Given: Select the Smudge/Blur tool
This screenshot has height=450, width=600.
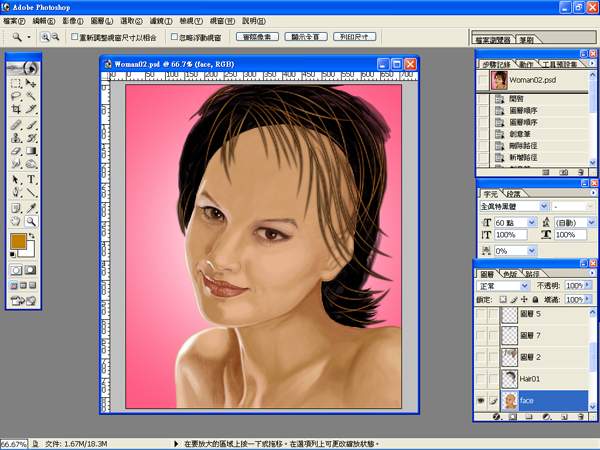Looking at the screenshot, I should (x=16, y=164).
